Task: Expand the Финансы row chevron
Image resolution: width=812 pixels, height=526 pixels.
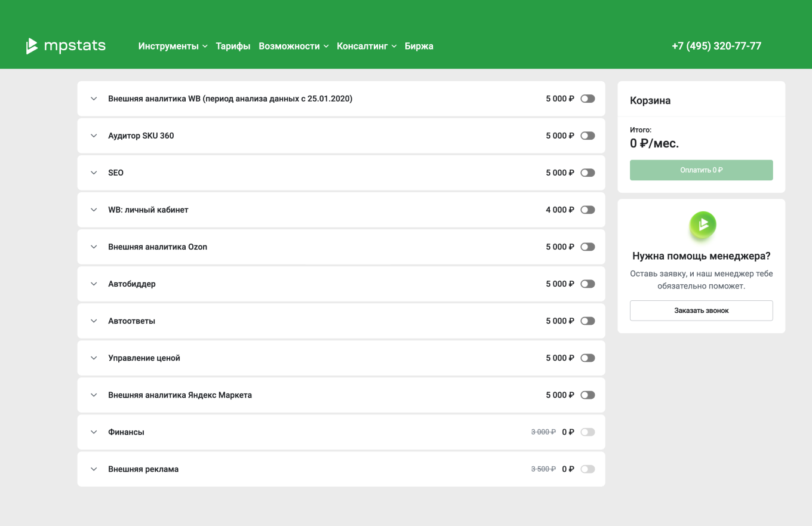Action: click(94, 432)
